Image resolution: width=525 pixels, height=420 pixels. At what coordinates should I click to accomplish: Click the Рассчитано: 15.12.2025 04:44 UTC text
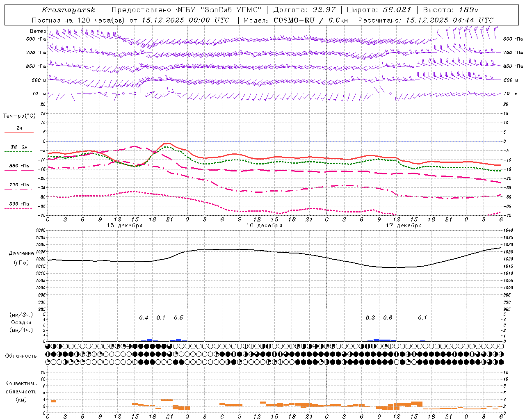click(426, 20)
